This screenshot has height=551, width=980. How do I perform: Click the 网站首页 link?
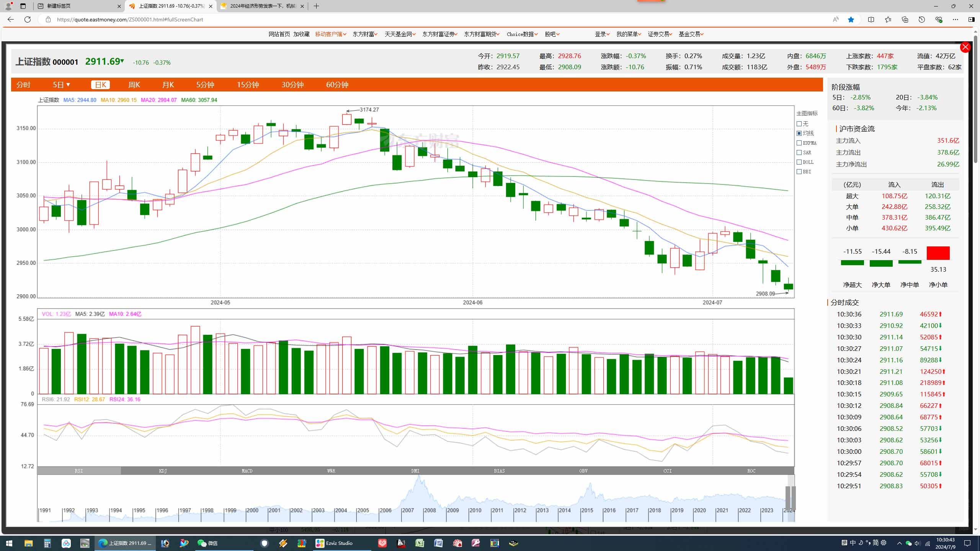click(x=279, y=34)
